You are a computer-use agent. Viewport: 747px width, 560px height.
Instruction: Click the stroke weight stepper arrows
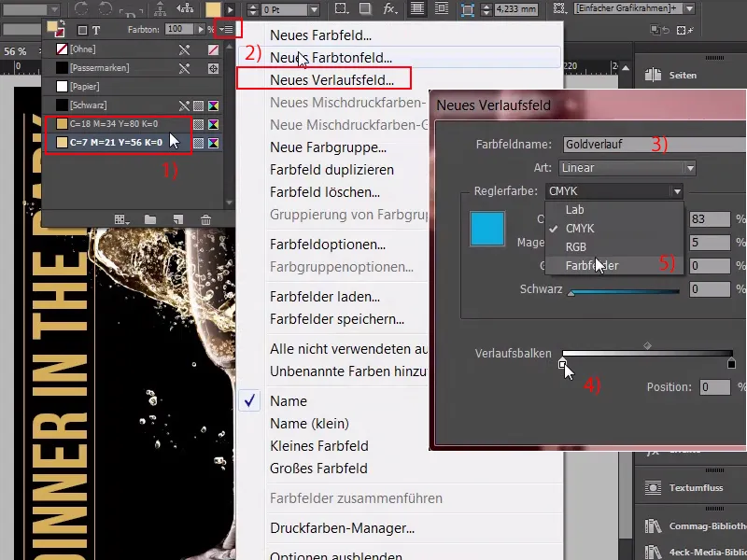coord(252,9)
